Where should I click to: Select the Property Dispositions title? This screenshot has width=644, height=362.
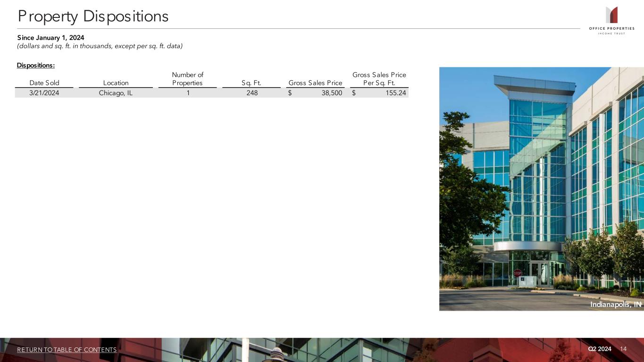click(93, 16)
